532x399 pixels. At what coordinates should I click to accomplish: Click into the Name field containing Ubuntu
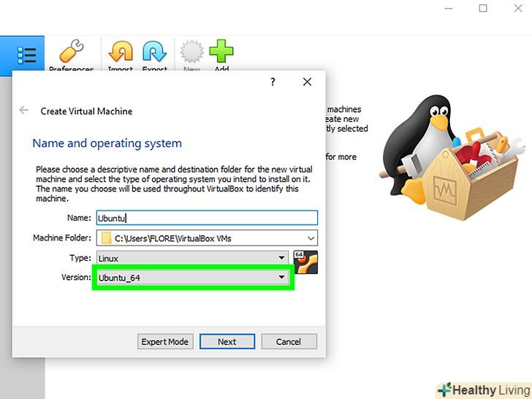click(x=207, y=218)
